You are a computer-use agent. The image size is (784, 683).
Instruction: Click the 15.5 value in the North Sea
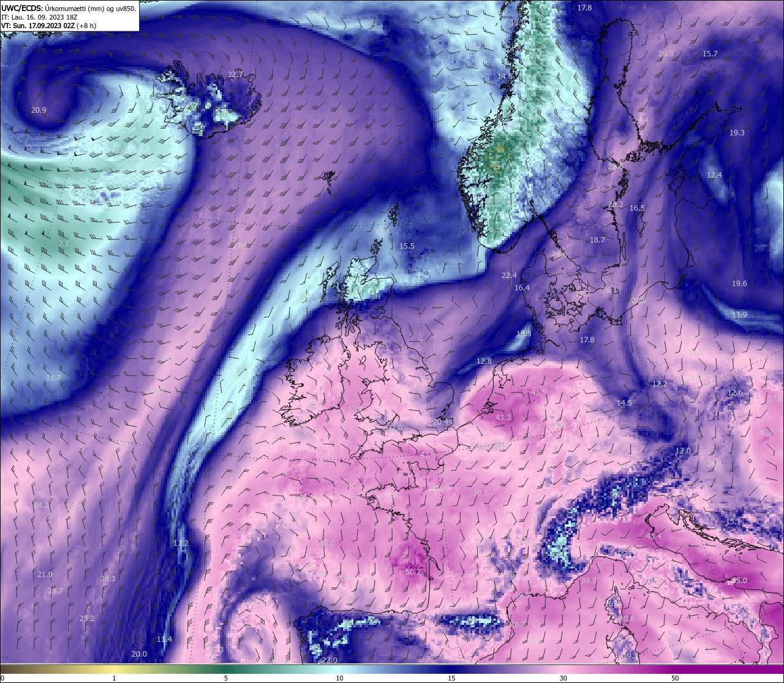point(407,246)
